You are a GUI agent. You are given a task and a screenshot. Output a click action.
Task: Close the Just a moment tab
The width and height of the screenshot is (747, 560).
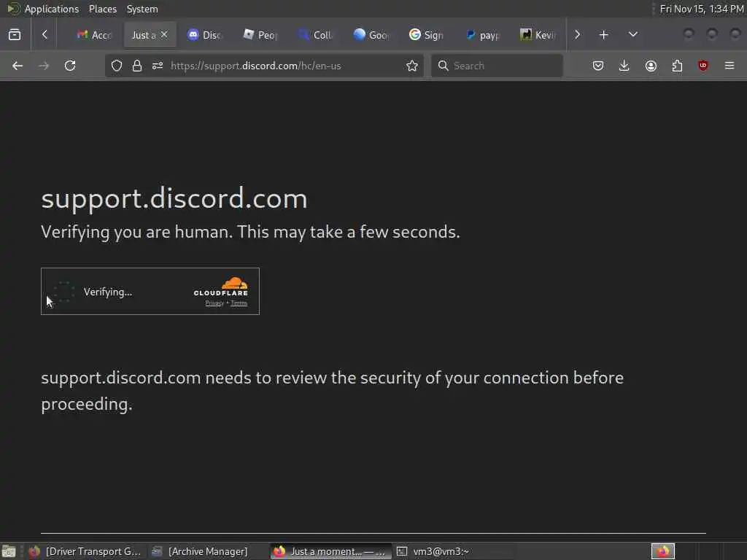point(164,34)
